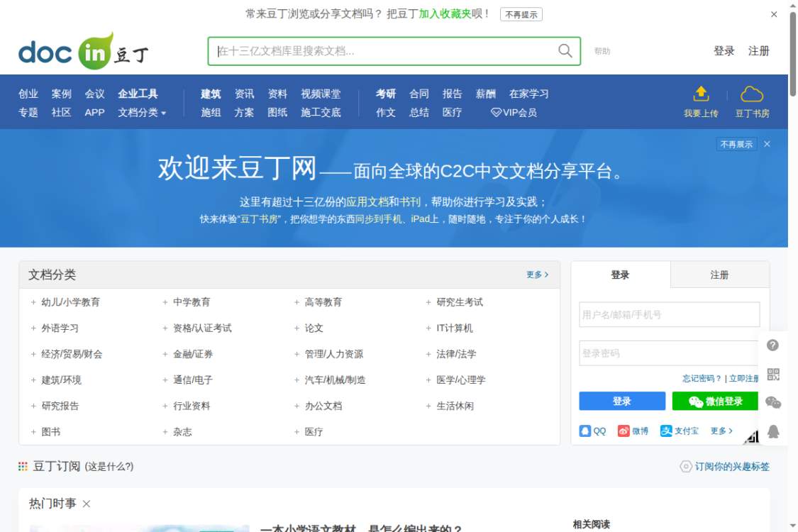Open 更多 in 文档分类 header
The image size is (798, 532).
[x=538, y=275]
